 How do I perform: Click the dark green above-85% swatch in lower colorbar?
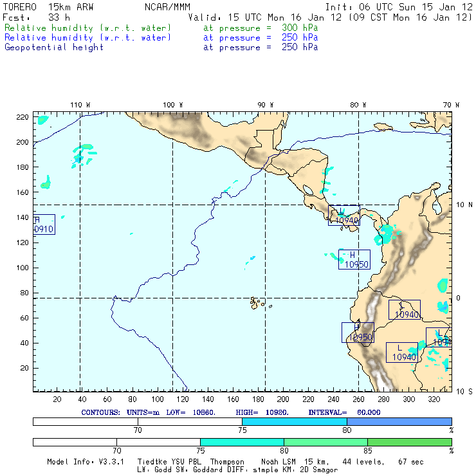[410, 442]
